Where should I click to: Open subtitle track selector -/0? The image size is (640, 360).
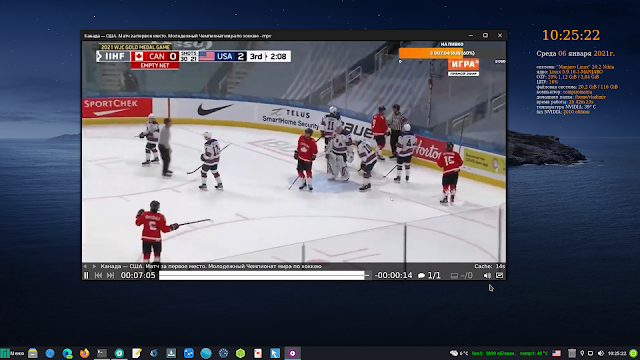pos(462,276)
